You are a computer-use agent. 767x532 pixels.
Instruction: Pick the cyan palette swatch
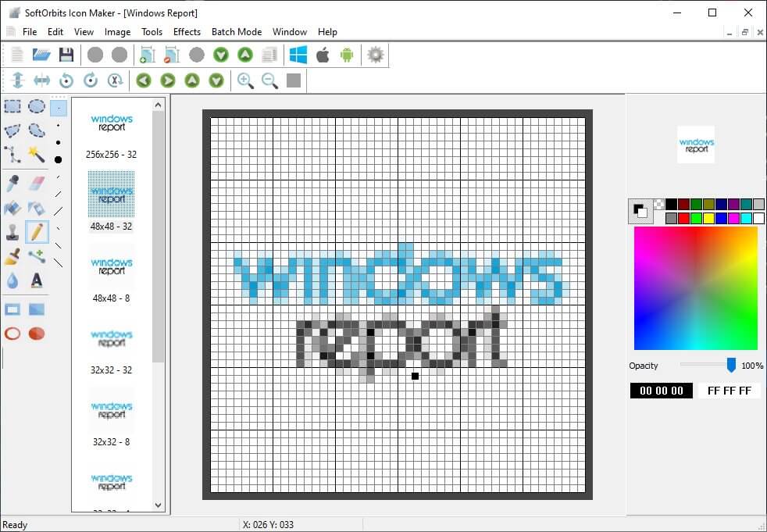tap(746, 218)
